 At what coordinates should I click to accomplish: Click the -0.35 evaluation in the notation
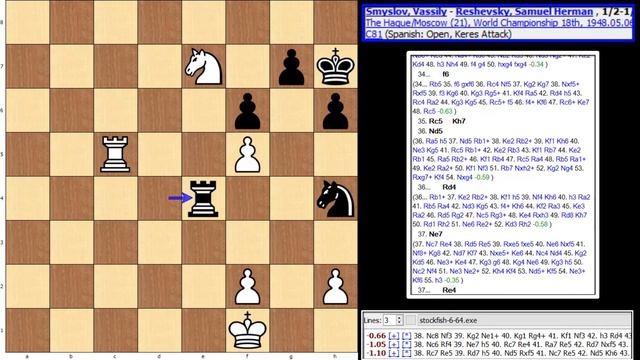451,280
